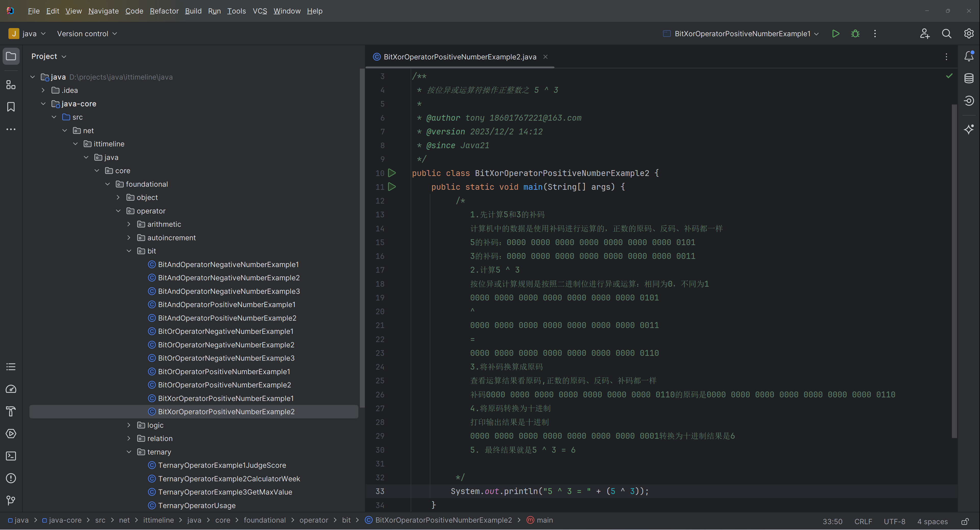Image resolution: width=980 pixels, height=530 pixels.
Task: Select the BitXorOperatorPositiveNumberExample2.java editor tab
Action: tap(460, 57)
